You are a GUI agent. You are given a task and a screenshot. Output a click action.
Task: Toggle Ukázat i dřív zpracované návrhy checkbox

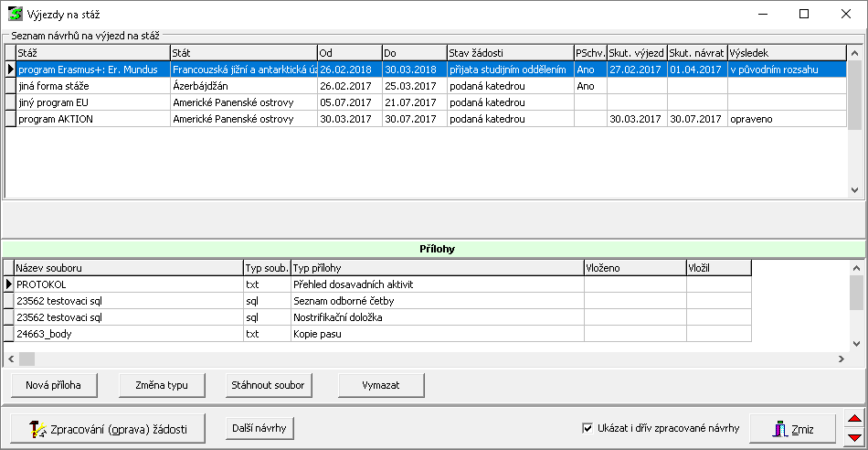pyautogui.click(x=587, y=428)
